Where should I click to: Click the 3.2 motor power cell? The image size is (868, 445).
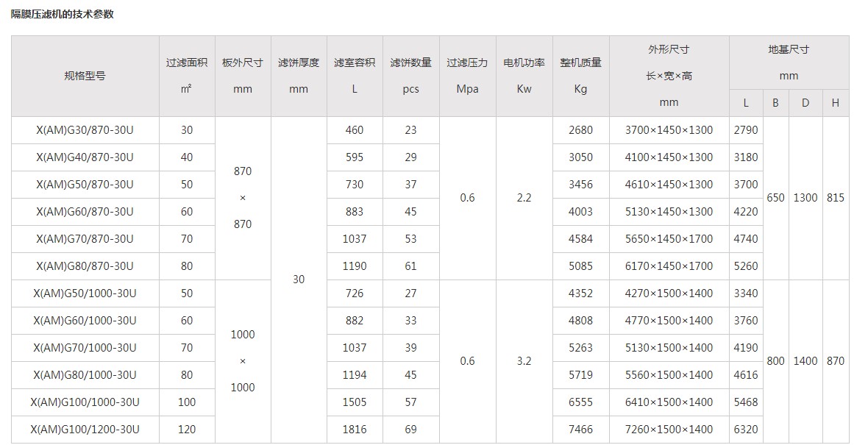[x=524, y=361]
